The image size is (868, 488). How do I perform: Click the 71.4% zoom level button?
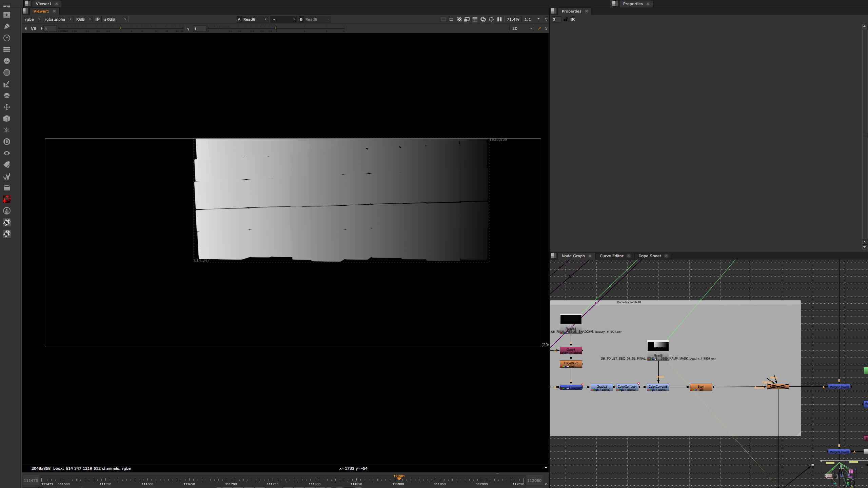(513, 19)
